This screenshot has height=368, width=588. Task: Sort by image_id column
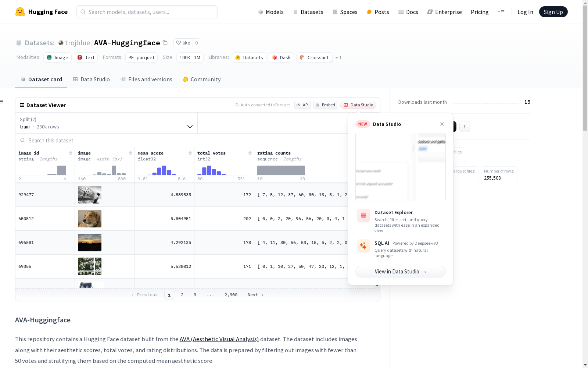[71, 153]
